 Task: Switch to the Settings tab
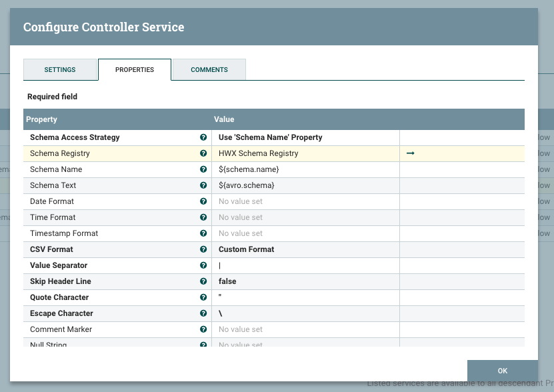click(60, 70)
